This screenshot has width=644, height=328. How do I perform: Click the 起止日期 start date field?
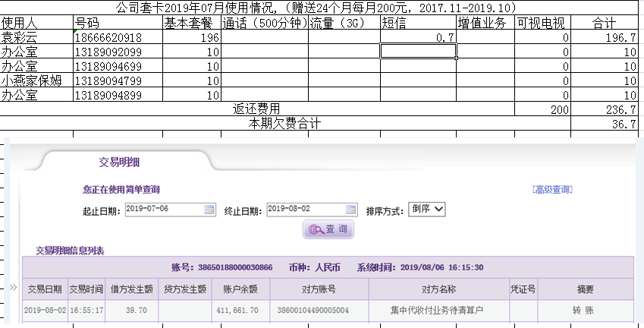pyautogui.click(x=162, y=210)
